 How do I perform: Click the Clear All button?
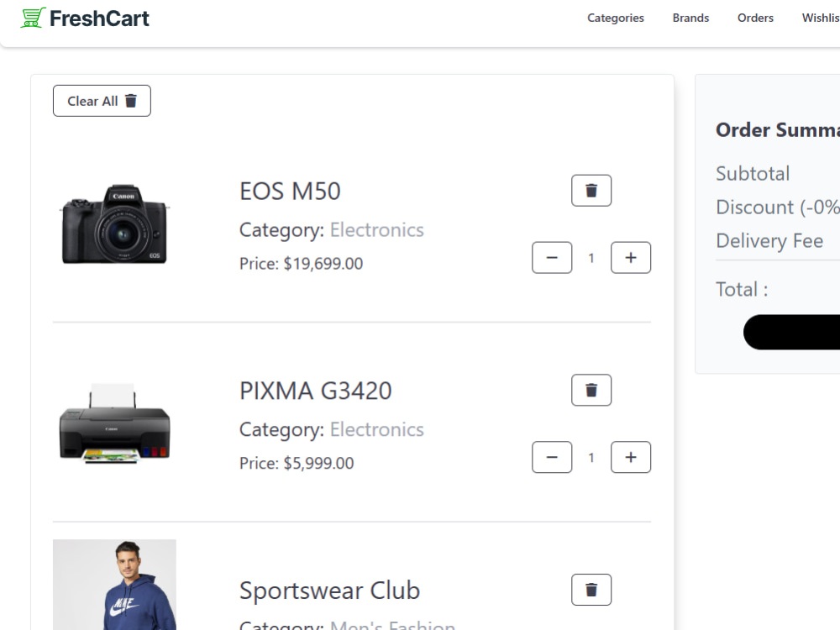(102, 101)
